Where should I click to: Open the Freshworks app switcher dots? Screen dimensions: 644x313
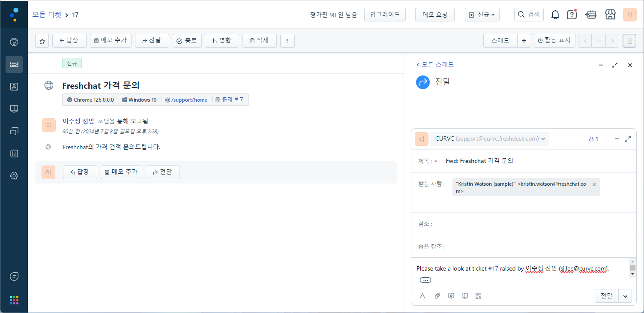tap(14, 300)
